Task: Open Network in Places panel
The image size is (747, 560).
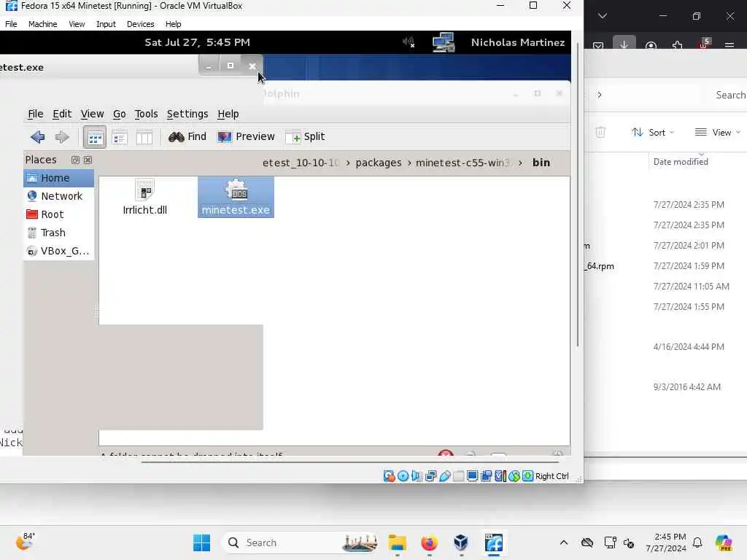Action: coord(58,196)
